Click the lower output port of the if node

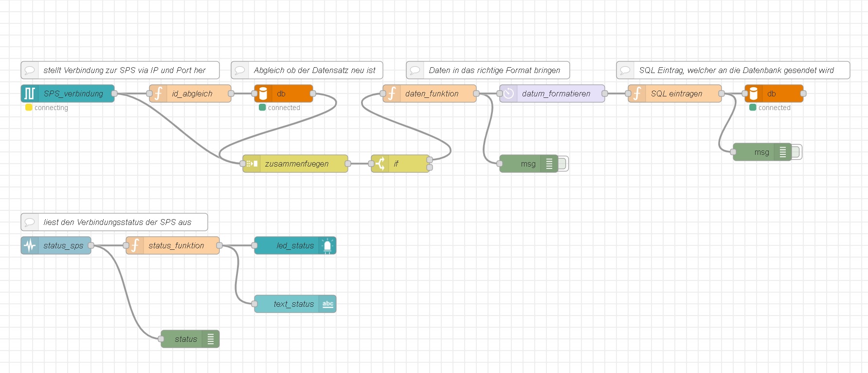coord(430,168)
